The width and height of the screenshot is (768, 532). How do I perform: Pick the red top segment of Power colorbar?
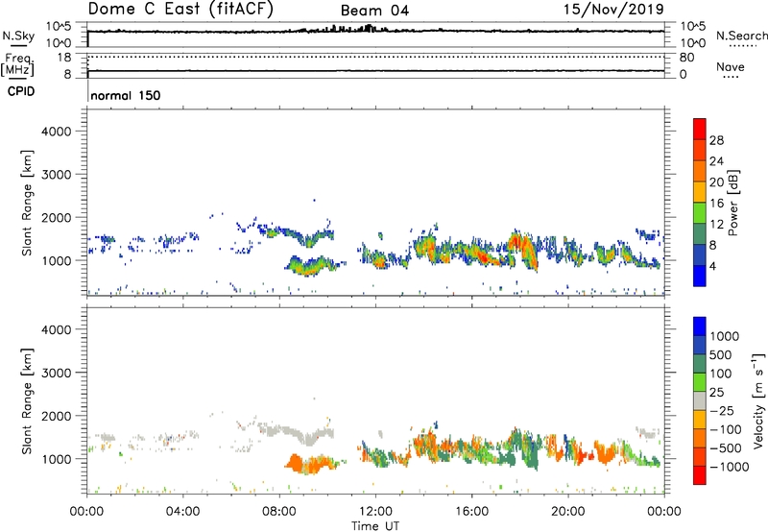pyautogui.click(x=700, y=129)
